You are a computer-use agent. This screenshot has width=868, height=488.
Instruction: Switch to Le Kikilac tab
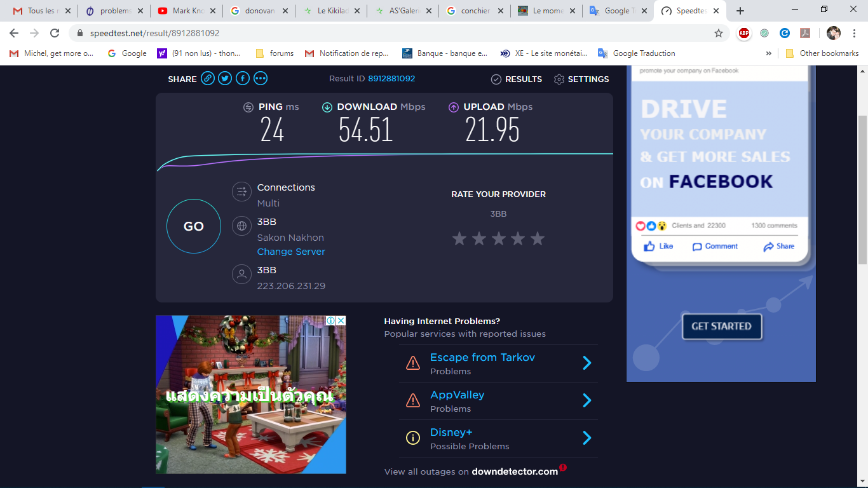point(330,11)
